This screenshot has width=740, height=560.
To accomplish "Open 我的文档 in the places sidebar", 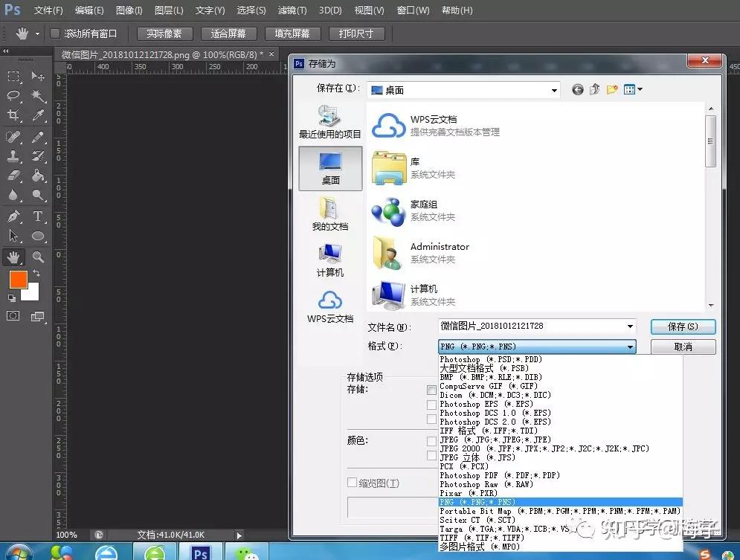I will click(330, 213).
